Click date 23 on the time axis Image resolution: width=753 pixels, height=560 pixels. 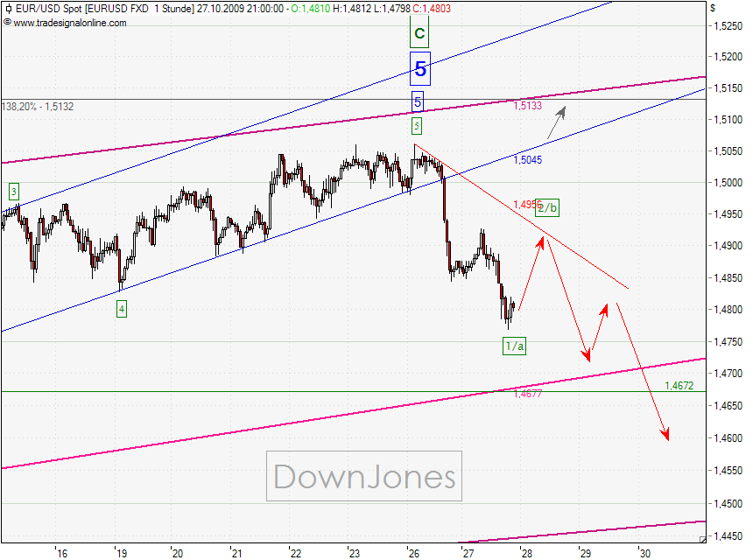pos(355,553)
